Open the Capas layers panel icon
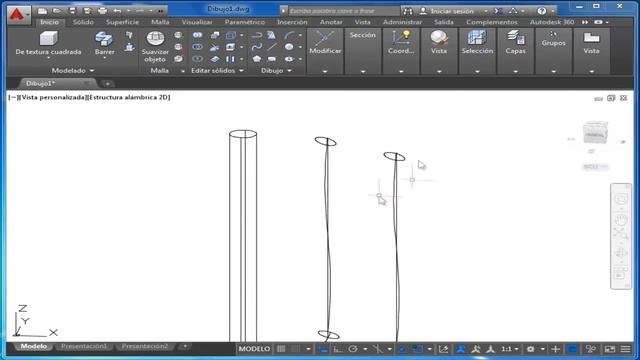The height and width of the screenshot is (360, 640). [515, 42]
